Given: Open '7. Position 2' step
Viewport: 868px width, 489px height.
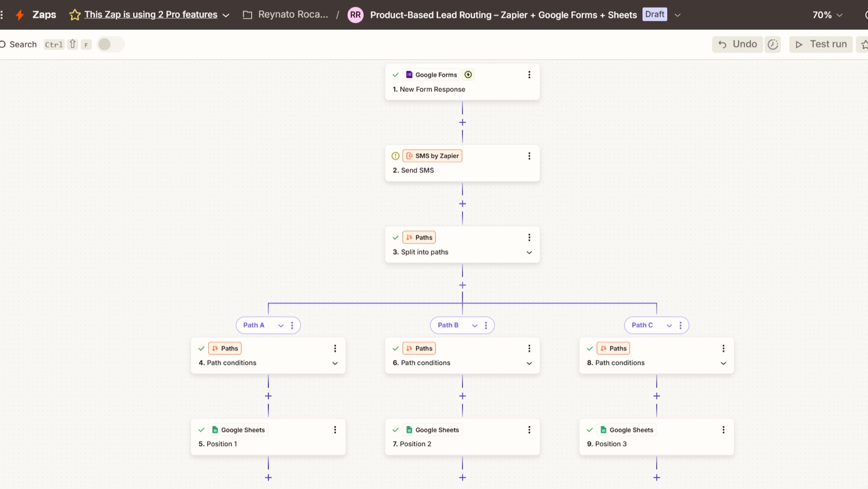Looking at the screenshot, I should pos(462,437).
